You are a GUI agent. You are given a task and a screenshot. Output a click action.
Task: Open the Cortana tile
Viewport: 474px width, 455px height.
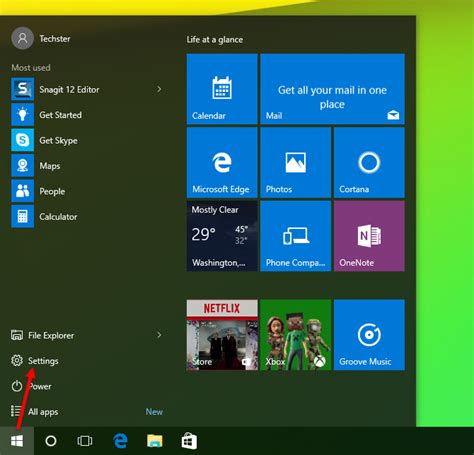[369, 163]
